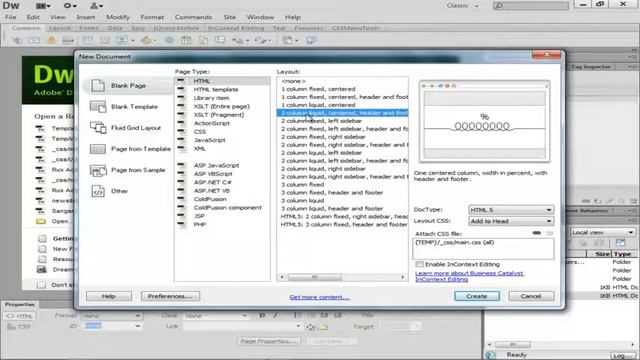640x360 pixels.
Task: Choose <none> layout
Action: point(293,81)
